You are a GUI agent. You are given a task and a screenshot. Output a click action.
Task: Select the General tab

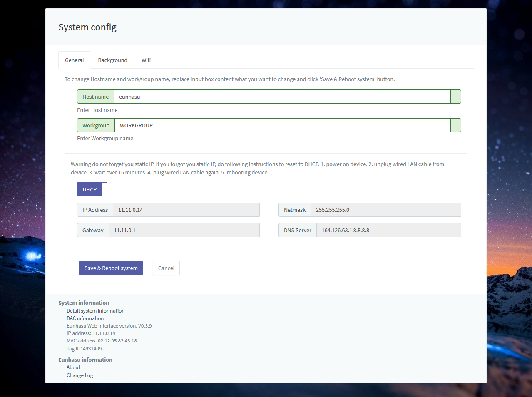click(74, 60)
